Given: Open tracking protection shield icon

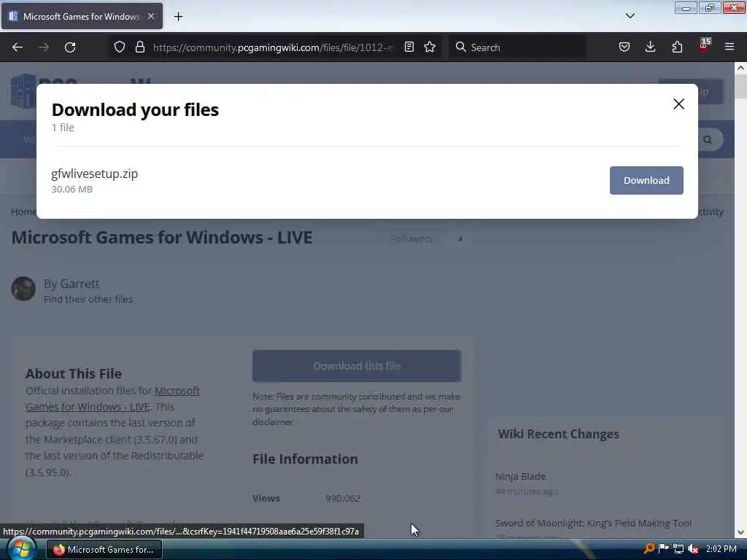Looking at the screenshot, I should click(120, 47).
